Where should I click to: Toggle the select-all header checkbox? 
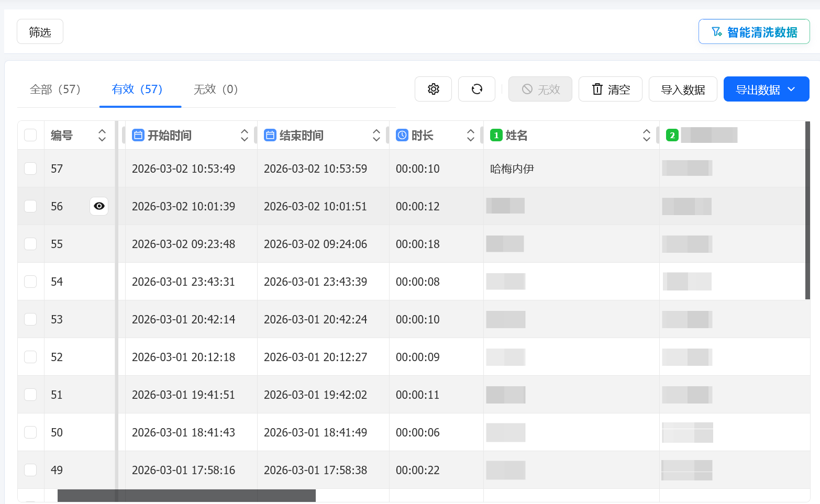(30, 135)
